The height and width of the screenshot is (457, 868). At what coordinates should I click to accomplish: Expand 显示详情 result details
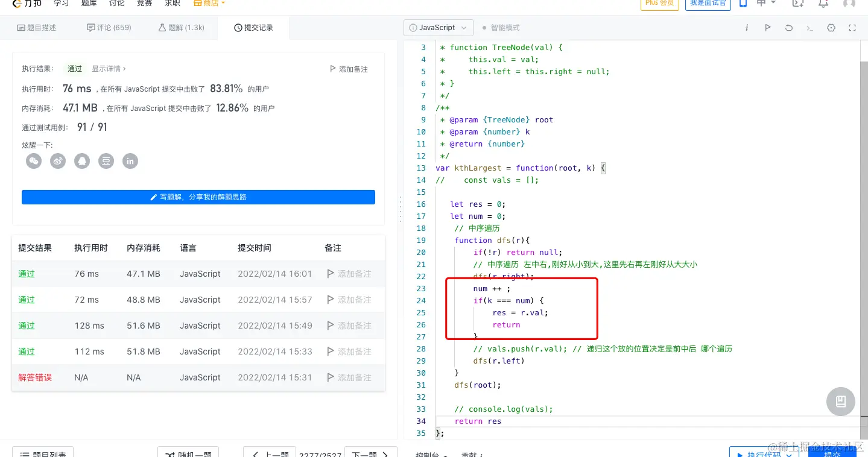point(109,69)
